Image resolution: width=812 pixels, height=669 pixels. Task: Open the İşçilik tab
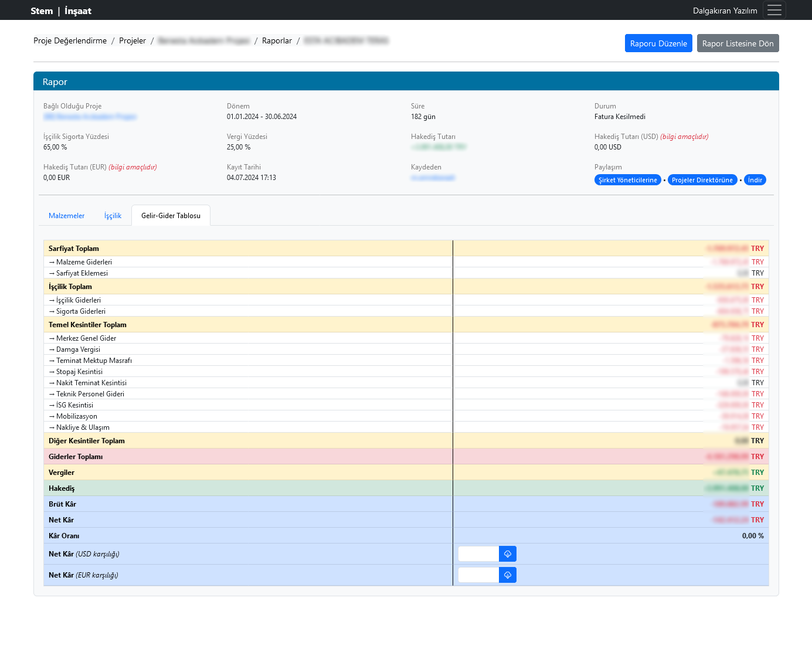coord(113,216)
